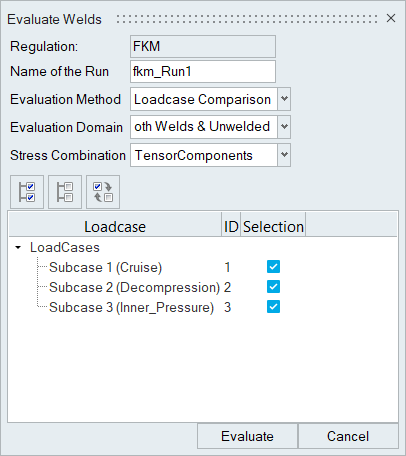The image size is (406, 456).
Task: Click the select all loadcases icon
Action: [27, 192]
